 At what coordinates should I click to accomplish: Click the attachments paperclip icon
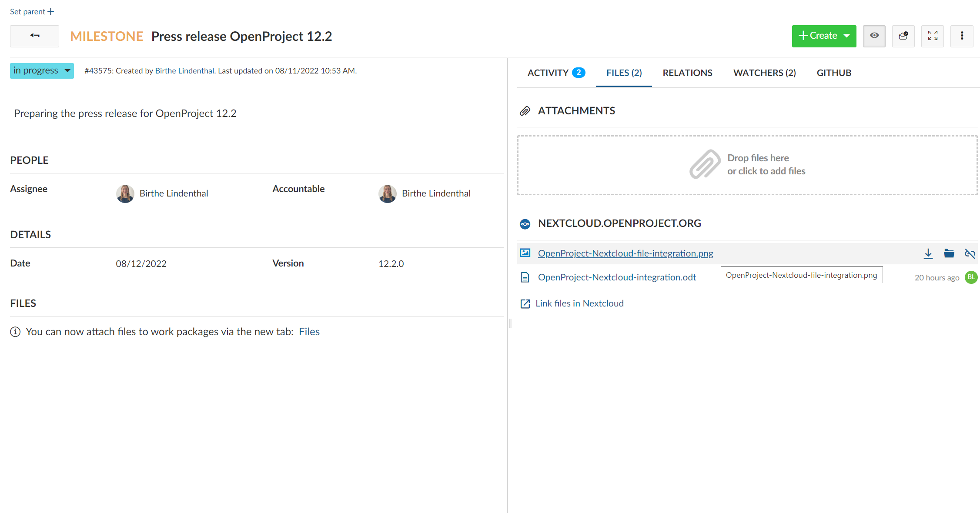coord(525,110)
